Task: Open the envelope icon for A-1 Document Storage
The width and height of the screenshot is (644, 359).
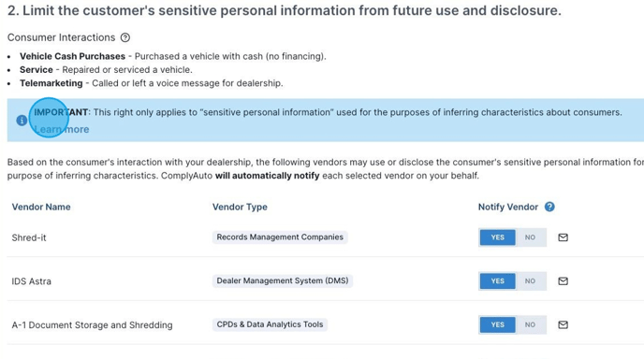Action: (x=563, y=325)
